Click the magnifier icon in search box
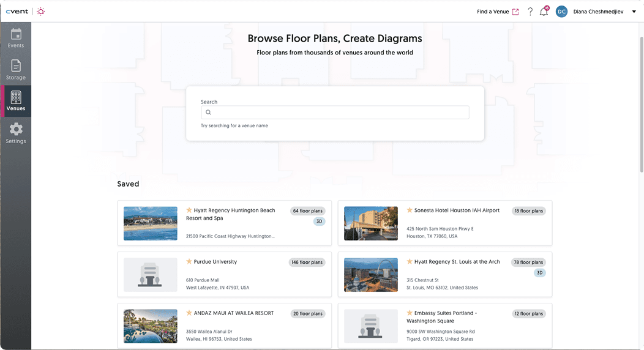 [208, 113]
